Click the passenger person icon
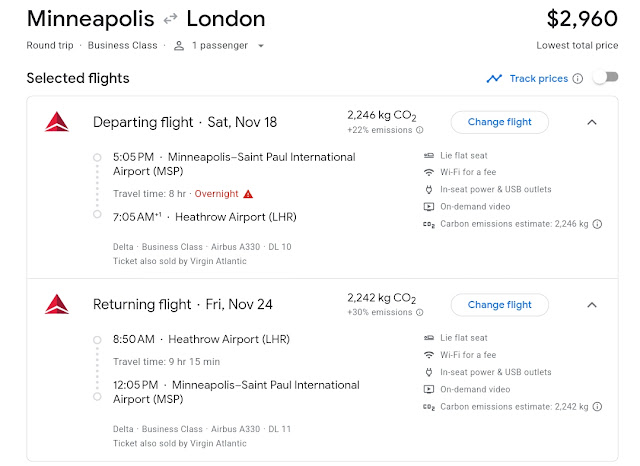The height and width of the screenshot is (466, 640). click(x=179, y=46)
